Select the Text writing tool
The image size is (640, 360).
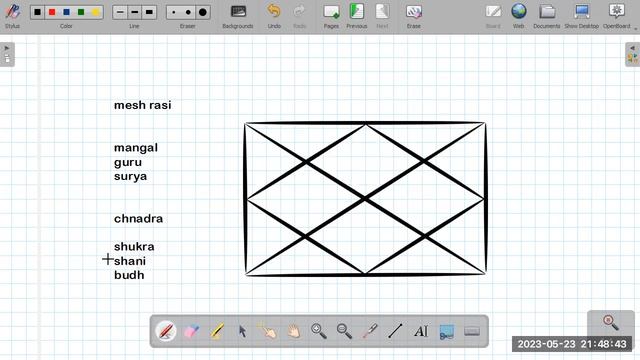tap(421, 331)
